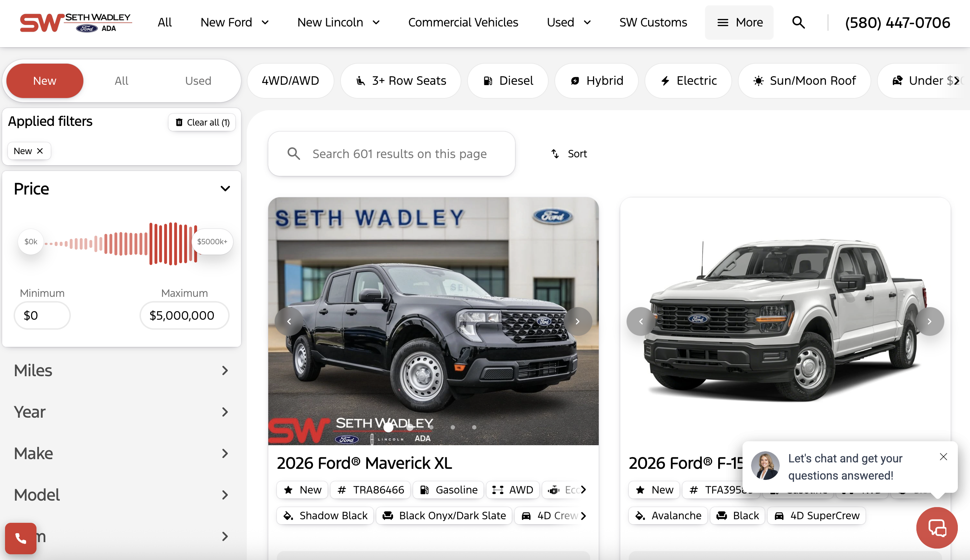The width and height of the screenshot is (970, 560).
Task: Open the New Ford dropdown menu
Action: click(235, 22)
